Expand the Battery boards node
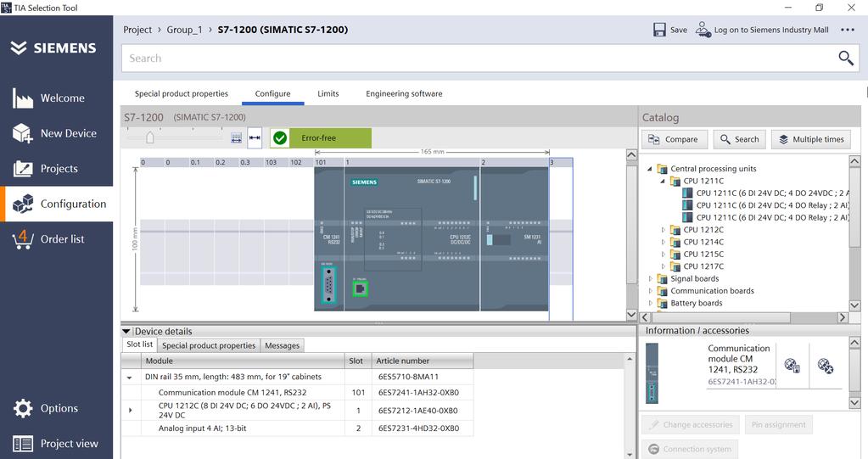868x459 pixels. 651,303
